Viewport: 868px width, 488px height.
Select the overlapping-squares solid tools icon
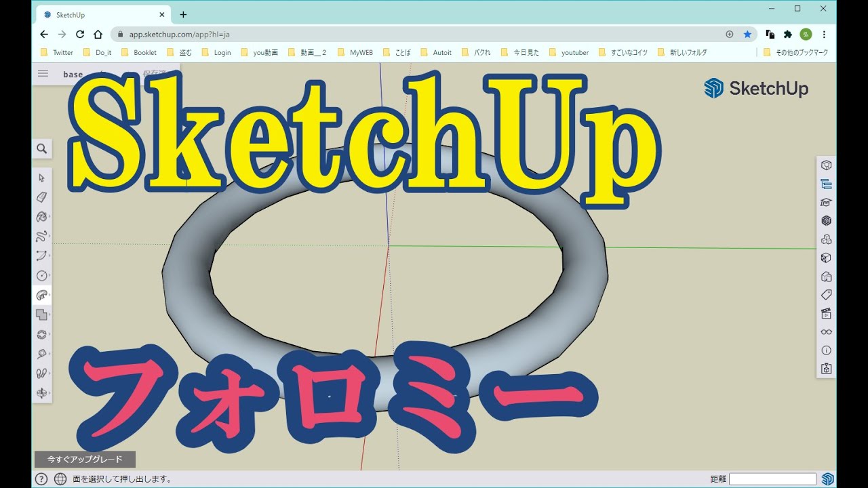click(x=42, y=314)
